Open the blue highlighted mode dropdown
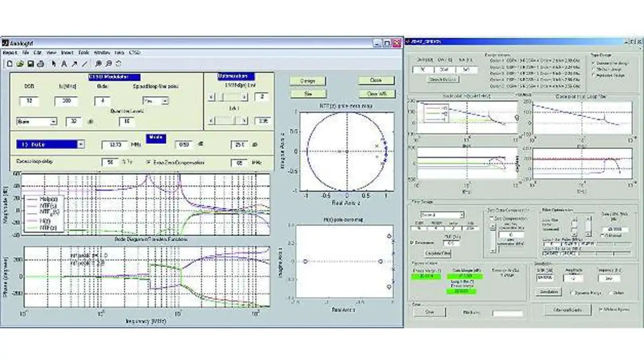The width and height of the screenshot is (644, 362). (50, 144)
